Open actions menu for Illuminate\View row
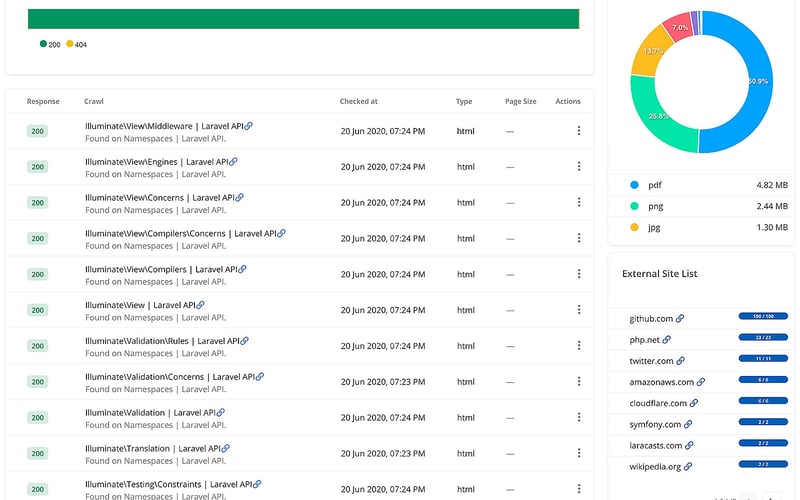Image resolution: width=800 pixels, height=500 pixels. [579, 310]
